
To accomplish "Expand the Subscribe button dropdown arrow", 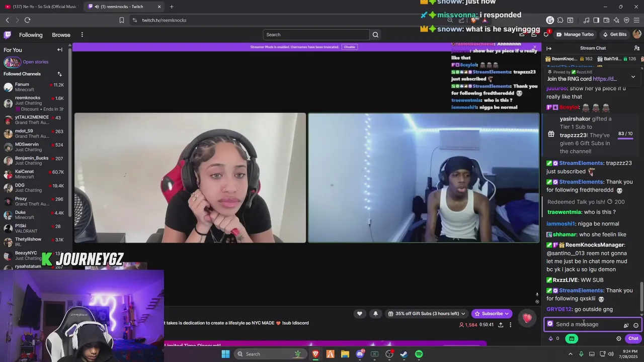I will coord(507,314).
